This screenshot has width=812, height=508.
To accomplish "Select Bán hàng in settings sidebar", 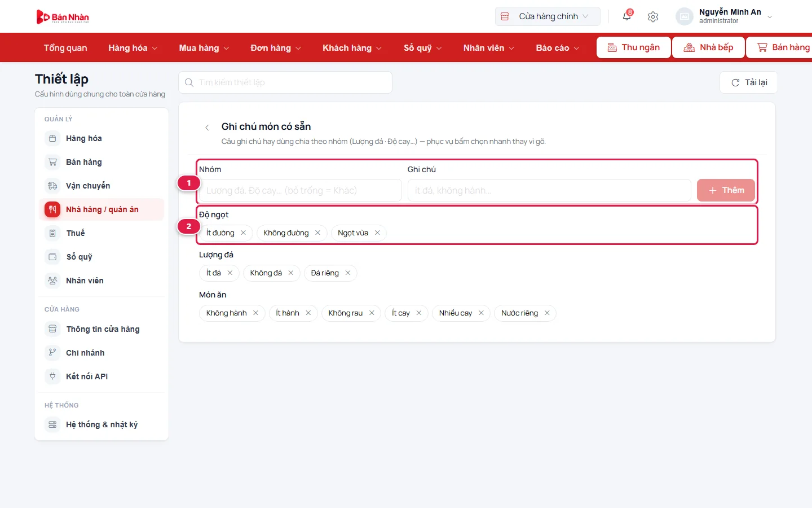I will (101, 162).
